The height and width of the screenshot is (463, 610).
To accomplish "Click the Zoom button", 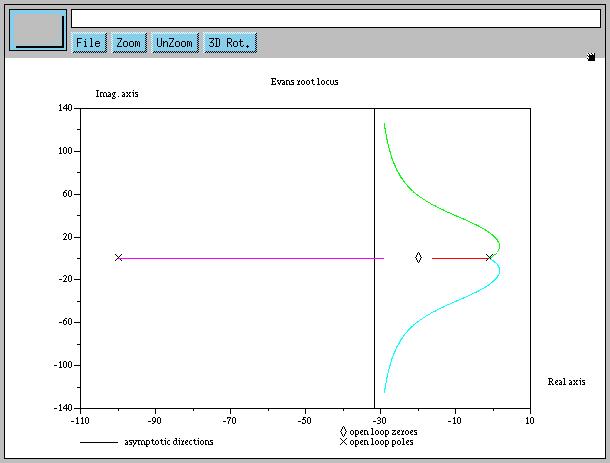I will (128, 43).
